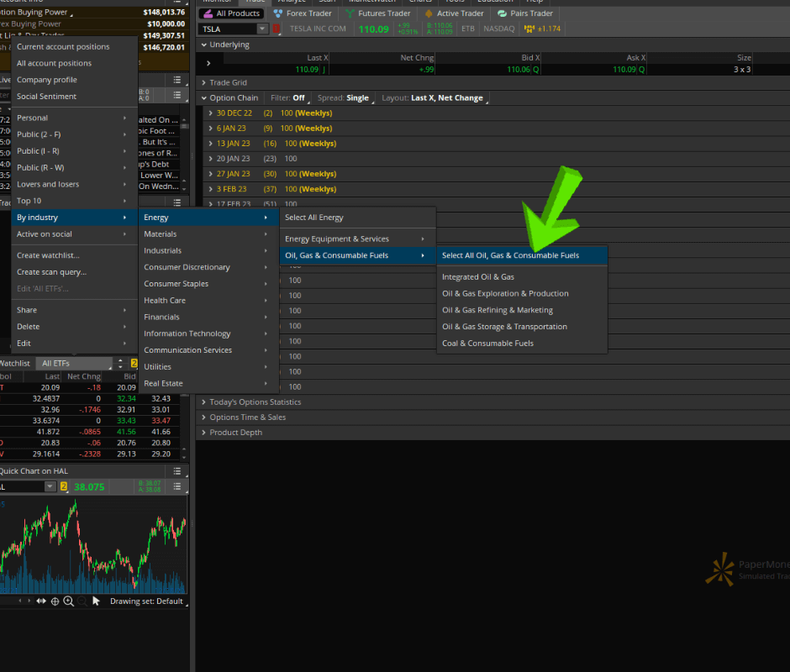Open the Public (2 - F) submenu
The image size is (790, 672).
tap(75, 134)
